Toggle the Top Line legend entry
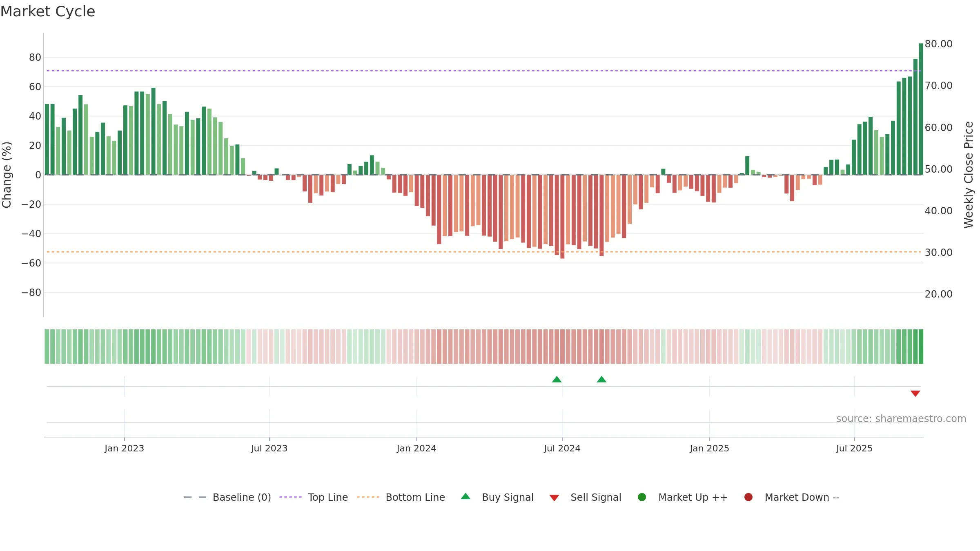980x551 pixels. [x=314, y=497]
